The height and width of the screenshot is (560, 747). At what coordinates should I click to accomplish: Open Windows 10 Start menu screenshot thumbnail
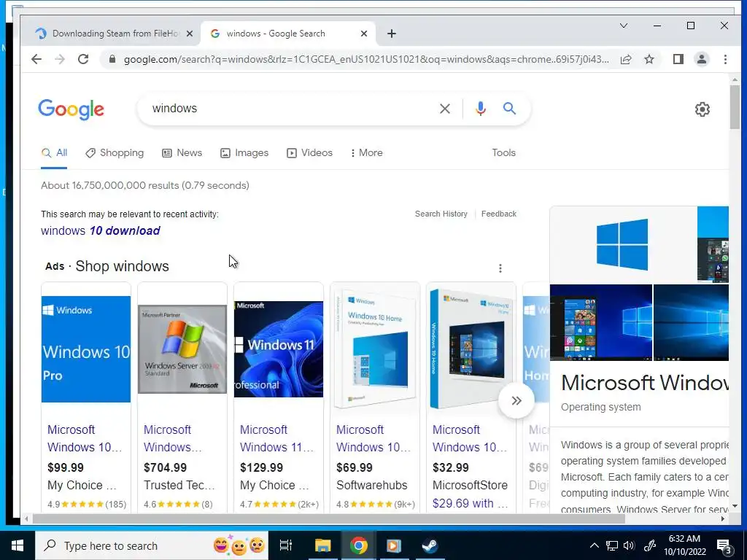[601, 322]
